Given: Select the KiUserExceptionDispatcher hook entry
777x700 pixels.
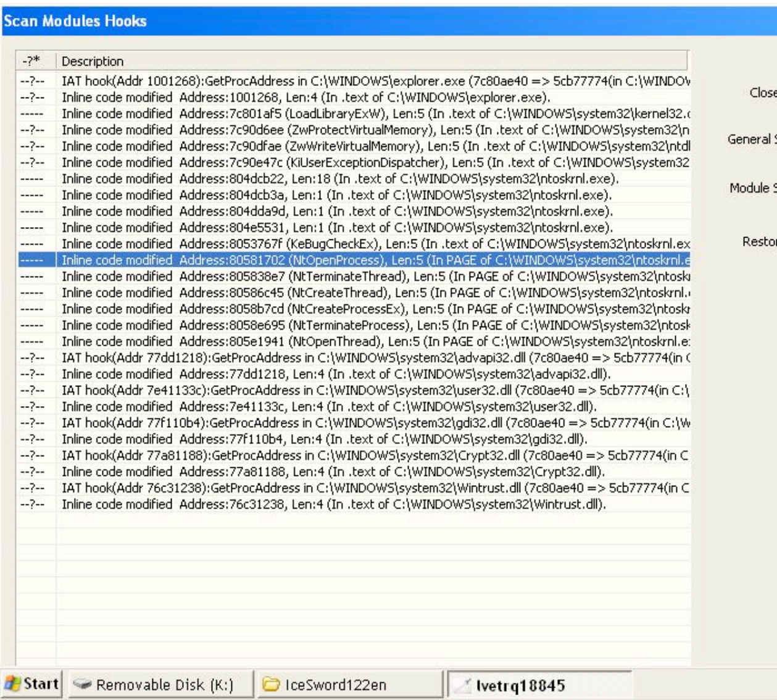Looking at the screenshot, I should click(x=370, y=162).
